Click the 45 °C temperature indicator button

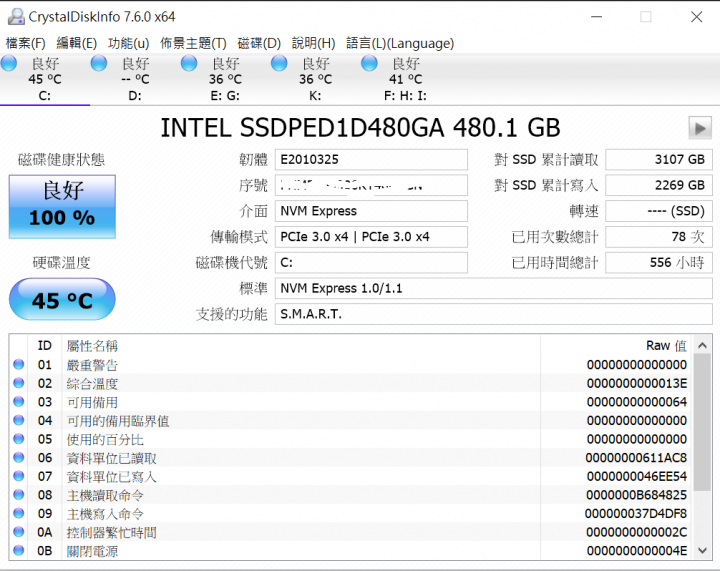point(62,299)
